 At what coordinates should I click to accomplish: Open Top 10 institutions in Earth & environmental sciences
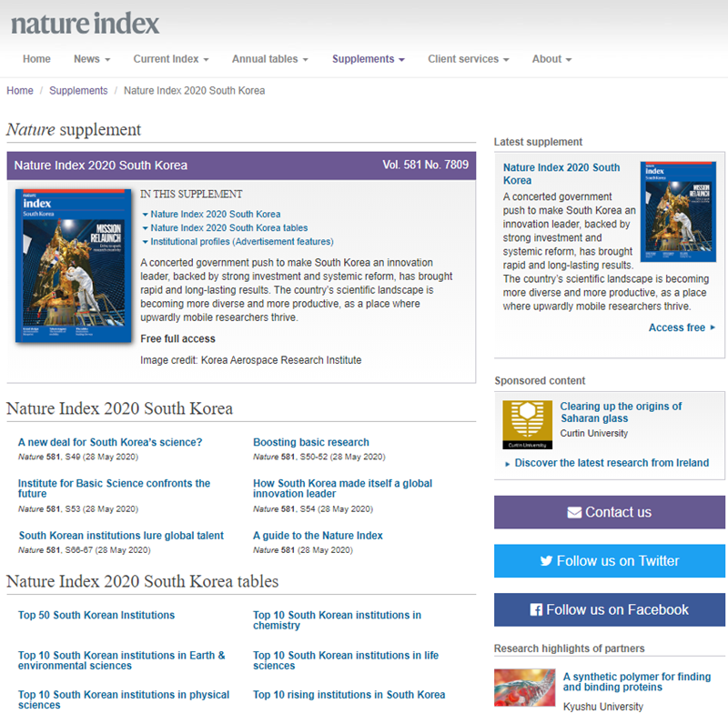pyautogui.click(x=122, y=660)
